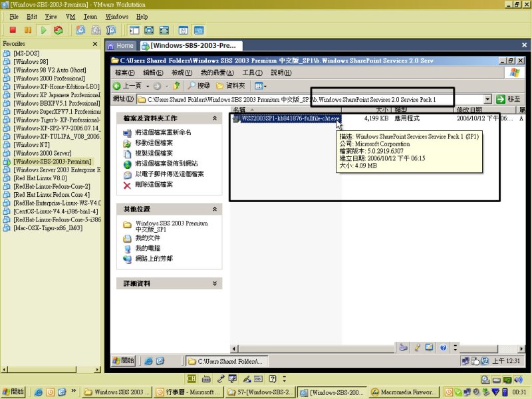Select [Windows 2000 Server] in Favorites
Image resolution: width=532 pixels, height=399 pixels.
43,153
